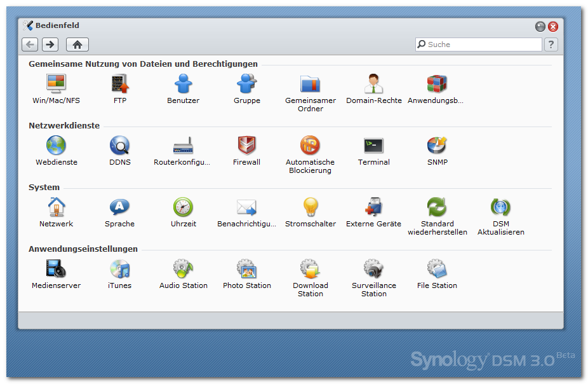Screen dimensions: 588x384
Task: Open the Automatische Blockierung icon
Action: (310, 145)
